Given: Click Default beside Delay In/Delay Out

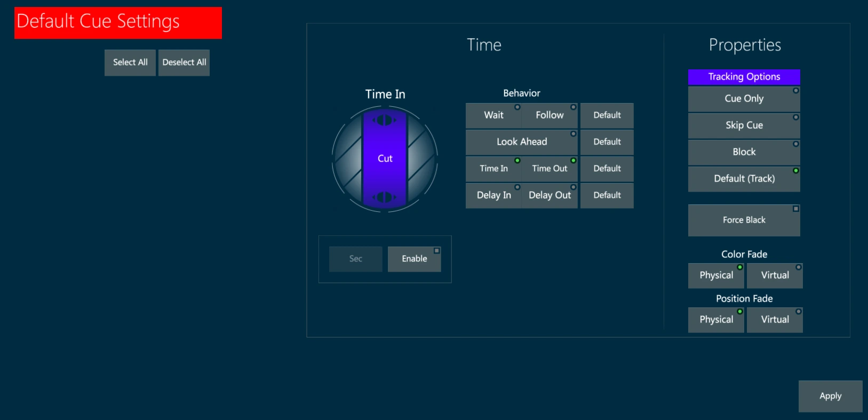Looking at the screenshot, I should tap(607, 195).
